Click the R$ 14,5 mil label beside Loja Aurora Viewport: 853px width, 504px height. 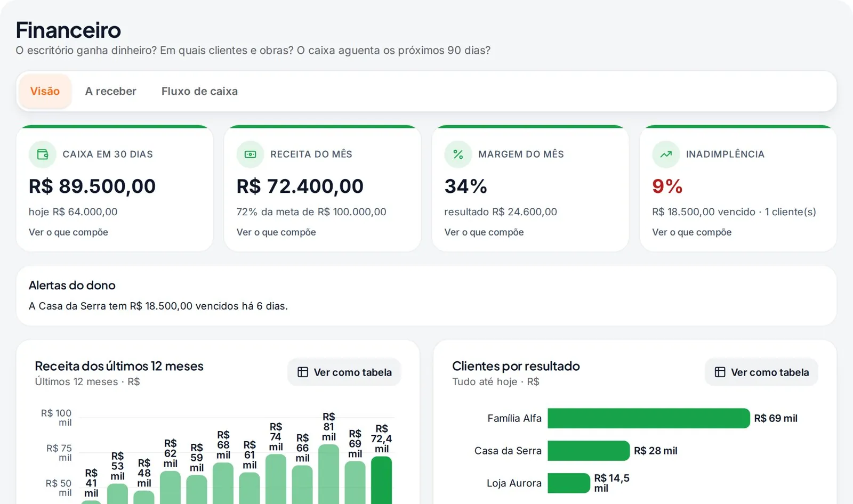612,483
